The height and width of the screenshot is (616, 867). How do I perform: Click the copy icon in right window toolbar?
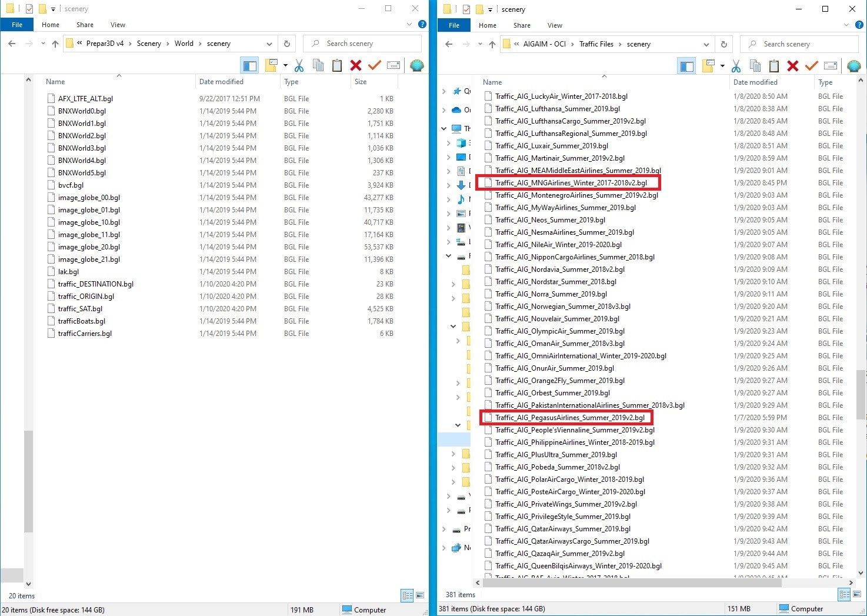755,66
